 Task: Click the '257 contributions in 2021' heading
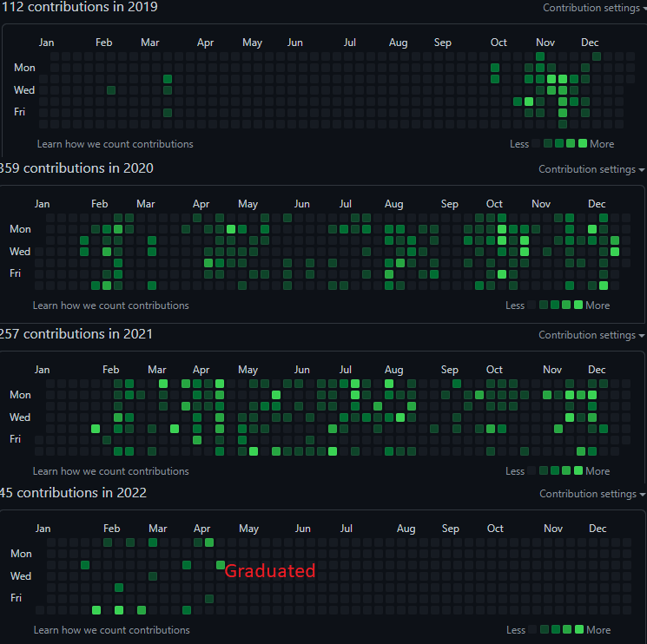point(76,334)
